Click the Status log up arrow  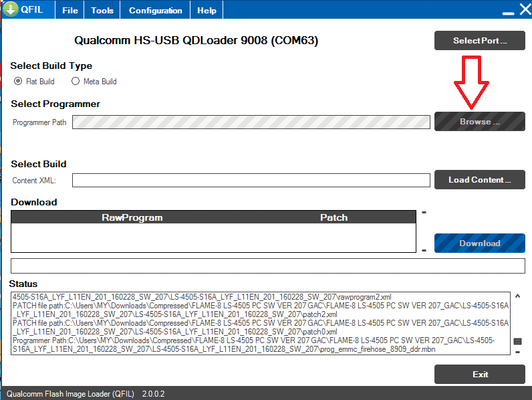[x=517, y=296]
